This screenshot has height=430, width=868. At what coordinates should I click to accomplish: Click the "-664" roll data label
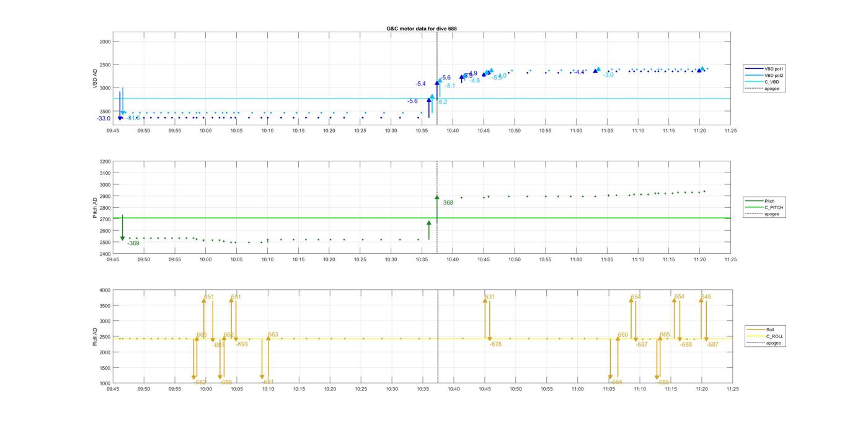point(616,382)
